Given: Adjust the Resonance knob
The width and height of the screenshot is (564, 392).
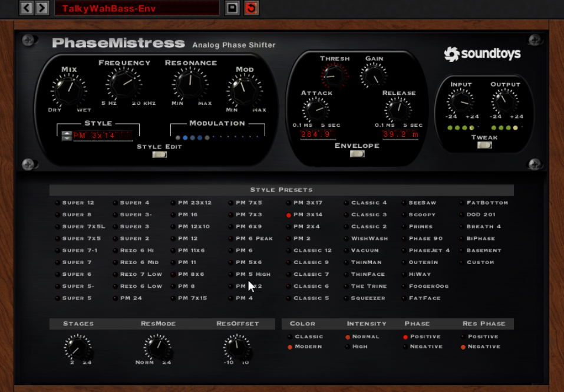Looking at the screenshot, I should tap(190, 84).
